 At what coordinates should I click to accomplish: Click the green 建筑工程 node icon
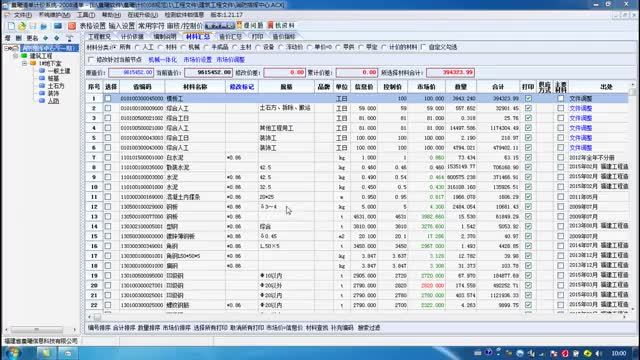click(x=24, y=56)
